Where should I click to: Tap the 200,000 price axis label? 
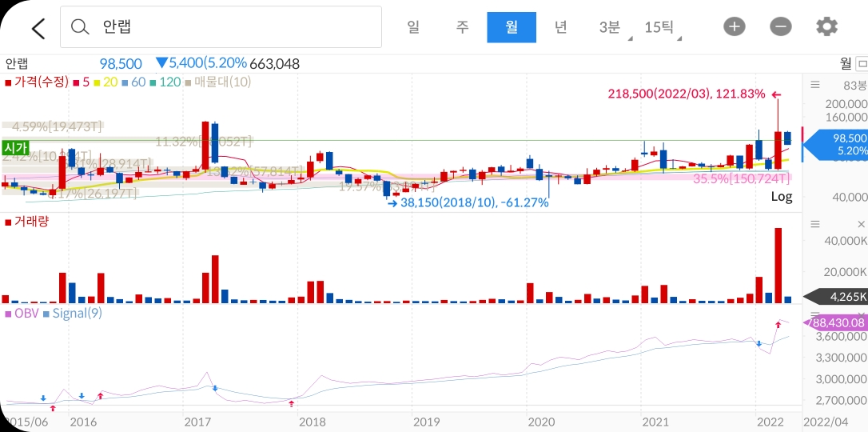click(x=846, y=103)
